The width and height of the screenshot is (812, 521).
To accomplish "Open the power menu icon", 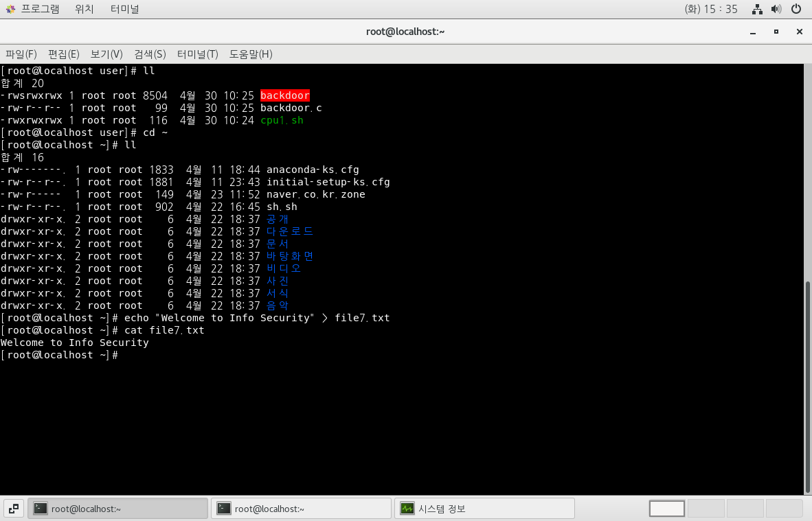I will click(x=796, y=9).
